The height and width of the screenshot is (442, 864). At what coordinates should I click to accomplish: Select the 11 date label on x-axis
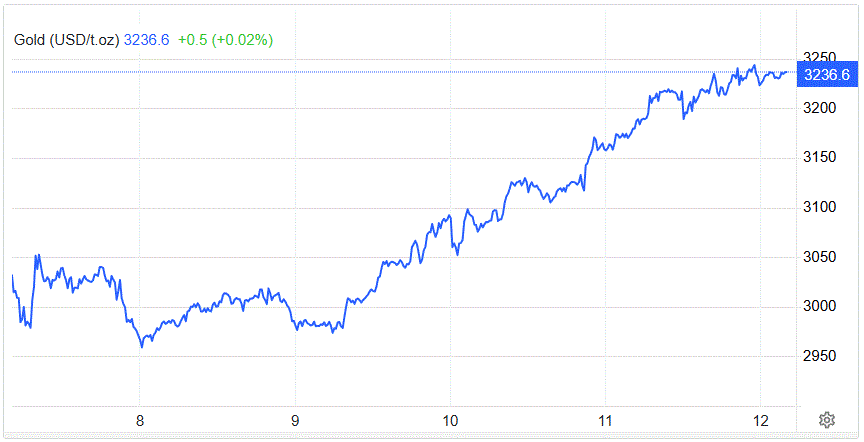point(606,421)
